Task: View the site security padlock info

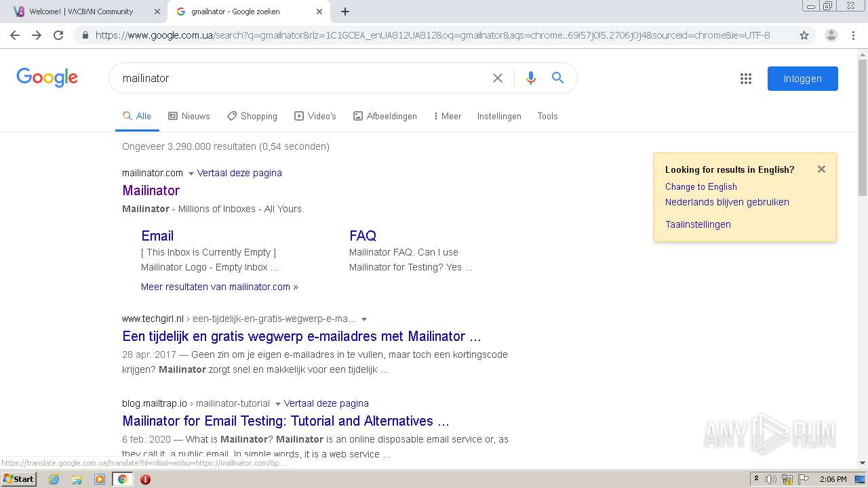Action: pyautogui.click(x=85, y=35)
